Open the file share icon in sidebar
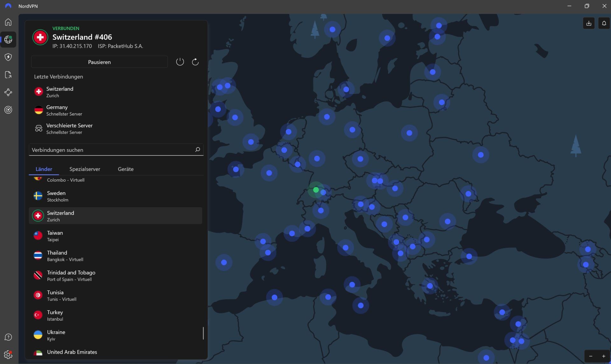Screen dimensions: 611x364 [8, 75]
